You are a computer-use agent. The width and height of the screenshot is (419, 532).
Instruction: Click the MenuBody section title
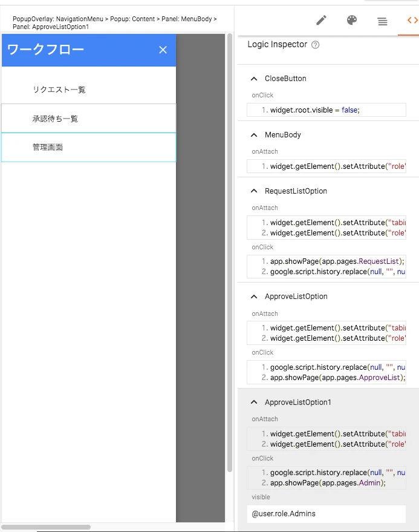pos(283,135)
